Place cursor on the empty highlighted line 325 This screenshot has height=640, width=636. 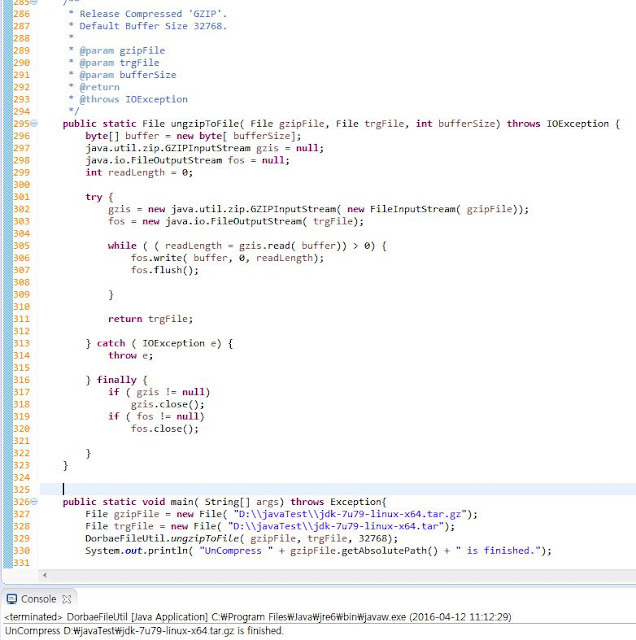(x=338, y=489)
